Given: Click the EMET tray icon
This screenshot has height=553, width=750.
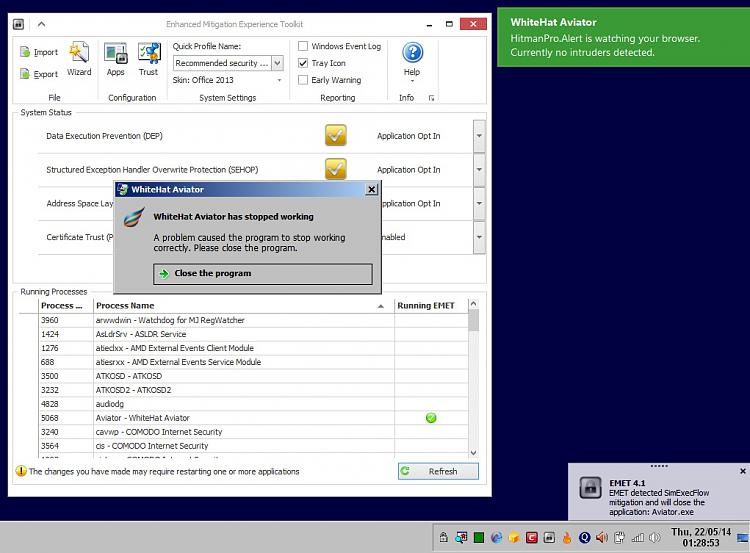Looking at the screenshot, I should click(x=549, y=538).
